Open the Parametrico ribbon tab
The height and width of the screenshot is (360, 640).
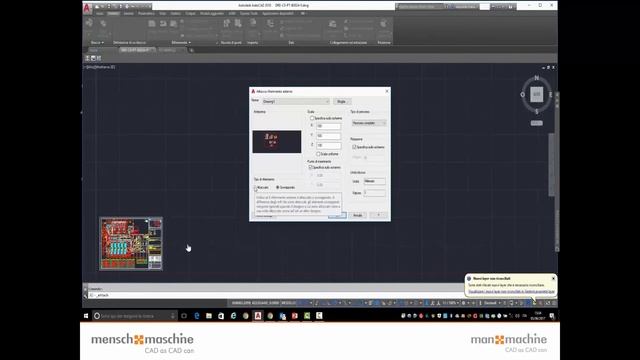(x=146, y=13)
